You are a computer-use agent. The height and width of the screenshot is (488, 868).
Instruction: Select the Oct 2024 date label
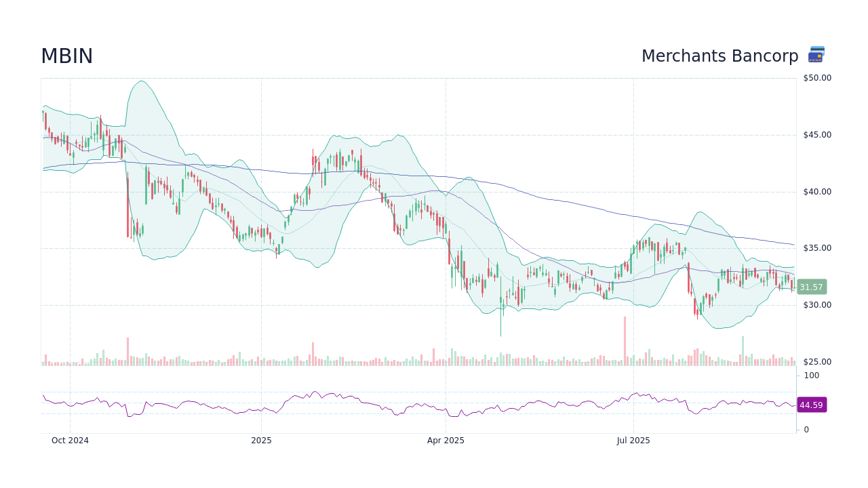pos(70,440)
